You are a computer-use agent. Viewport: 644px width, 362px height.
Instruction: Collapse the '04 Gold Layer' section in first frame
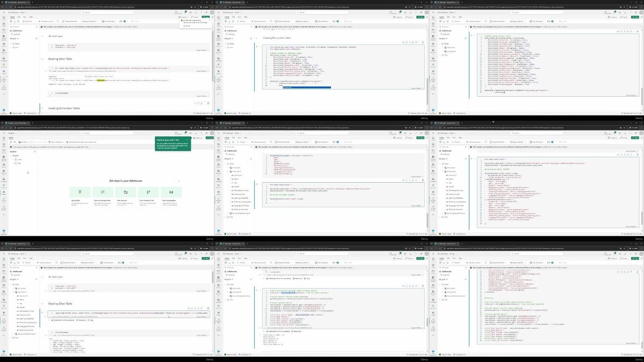coord(42,36)
